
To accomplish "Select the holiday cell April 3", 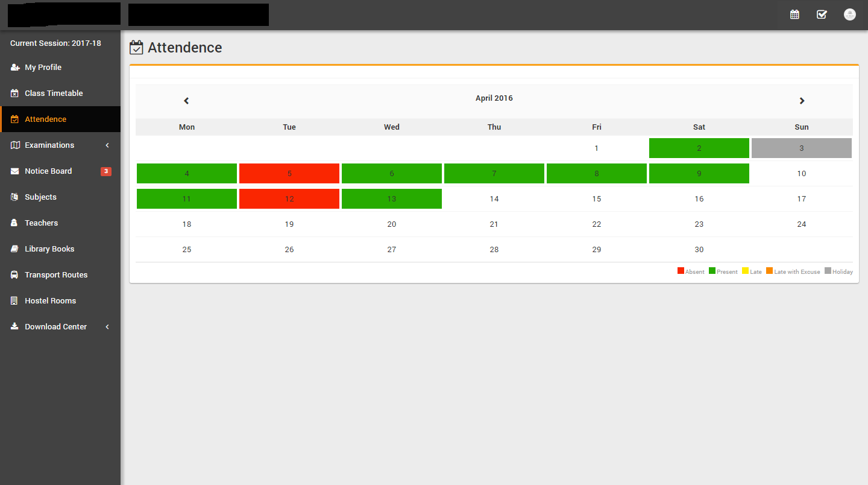I will (801, 148).
